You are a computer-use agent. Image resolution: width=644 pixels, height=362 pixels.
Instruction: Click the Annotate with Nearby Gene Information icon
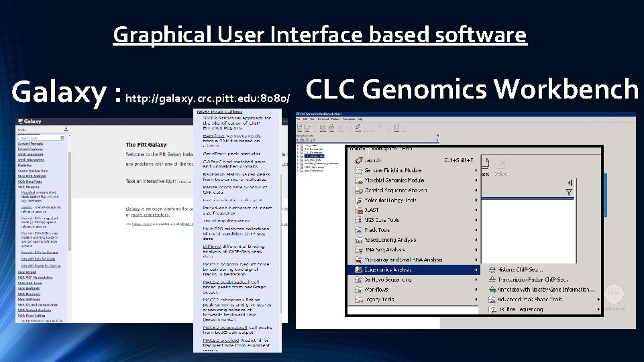[x=492, y=290]
